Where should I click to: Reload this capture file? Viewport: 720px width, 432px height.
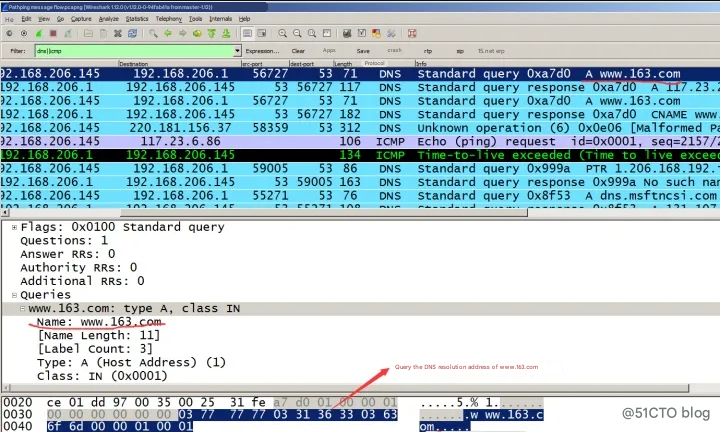tap(133, 33)
